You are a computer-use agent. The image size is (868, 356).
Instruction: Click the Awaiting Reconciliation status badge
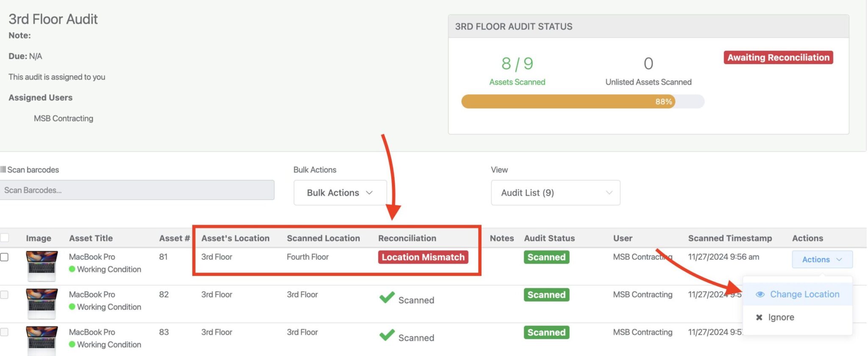pos(778,58)
